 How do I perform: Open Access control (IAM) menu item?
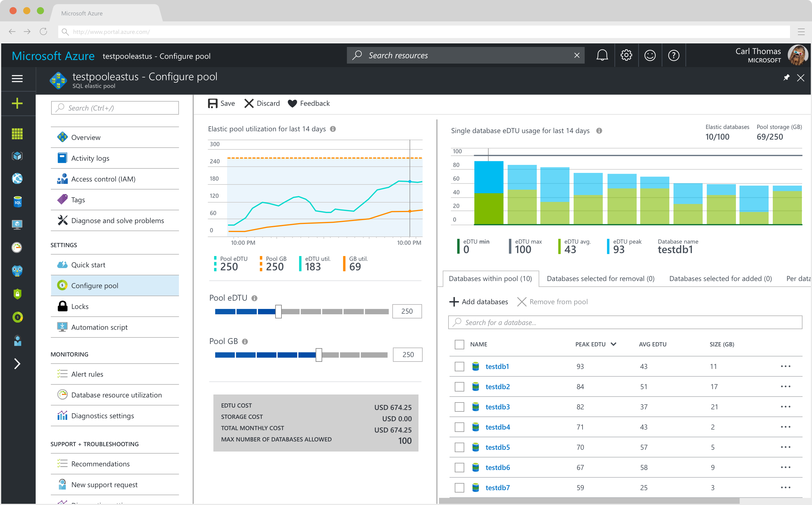coord(115,179)
